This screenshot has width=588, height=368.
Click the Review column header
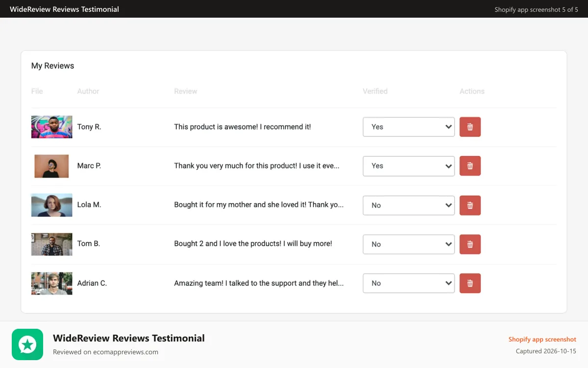point(186,91)
